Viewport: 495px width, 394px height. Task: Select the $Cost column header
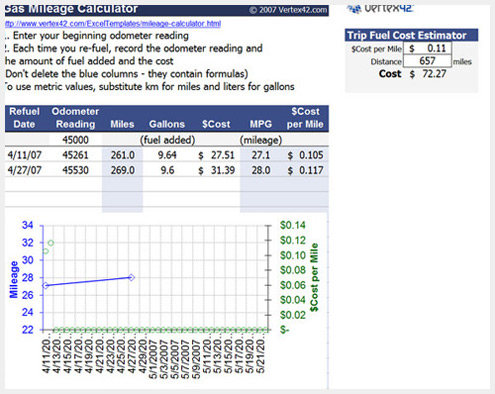216,124
